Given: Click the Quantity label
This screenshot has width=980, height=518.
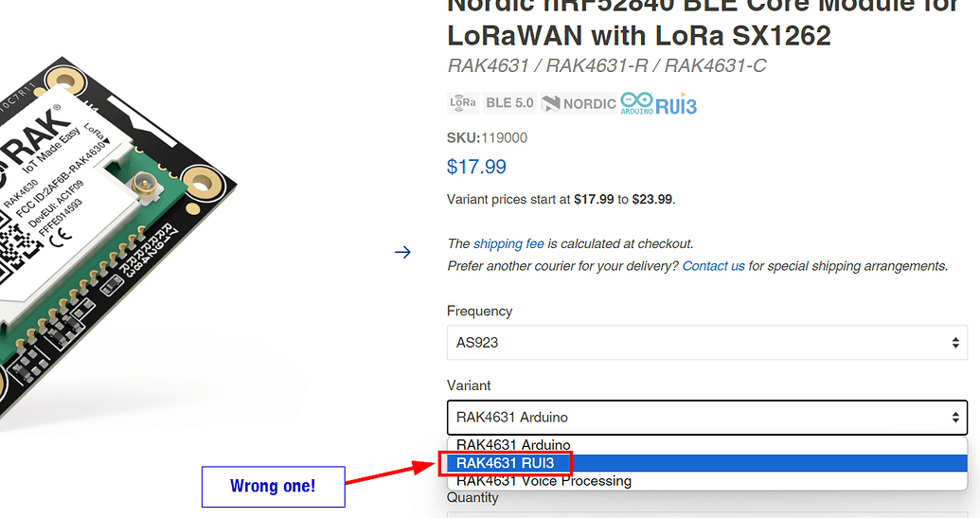Looking at the screenshot, I should [474, 498].
